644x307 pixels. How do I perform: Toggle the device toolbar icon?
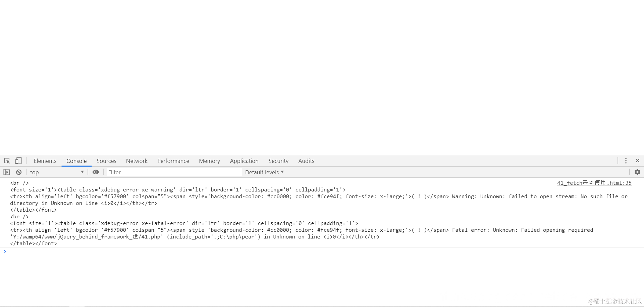coord(18,161)
